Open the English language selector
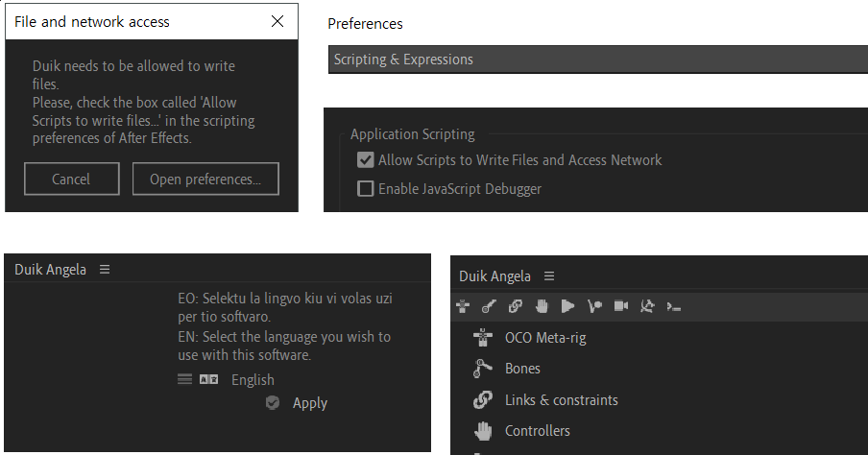This screenshot has height=455, width=868. (226, 380)
